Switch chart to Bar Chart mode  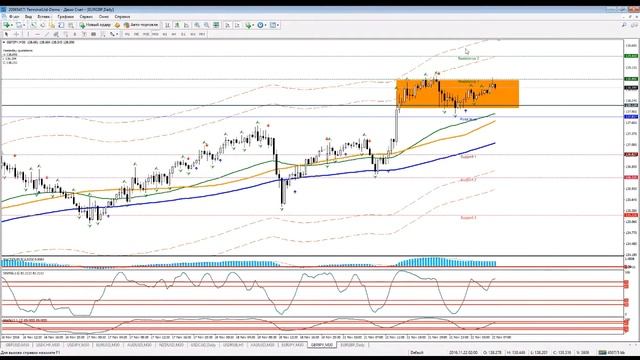click(167, 25)
